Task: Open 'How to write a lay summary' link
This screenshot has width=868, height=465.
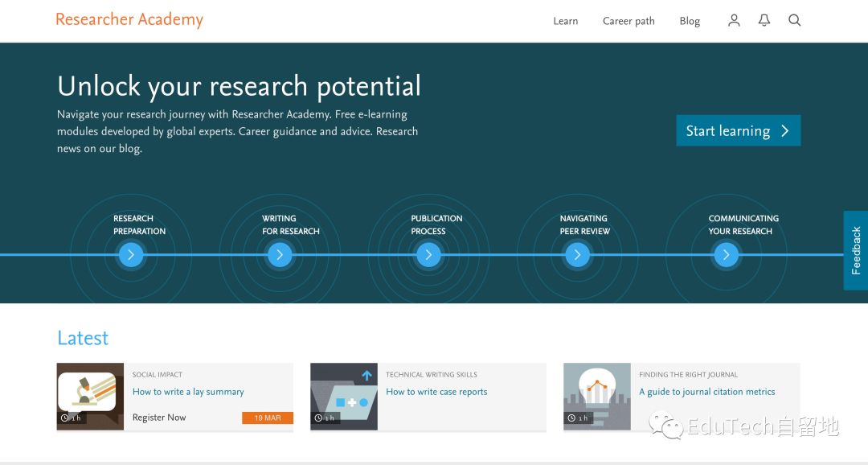Action: tap(188, 391)
